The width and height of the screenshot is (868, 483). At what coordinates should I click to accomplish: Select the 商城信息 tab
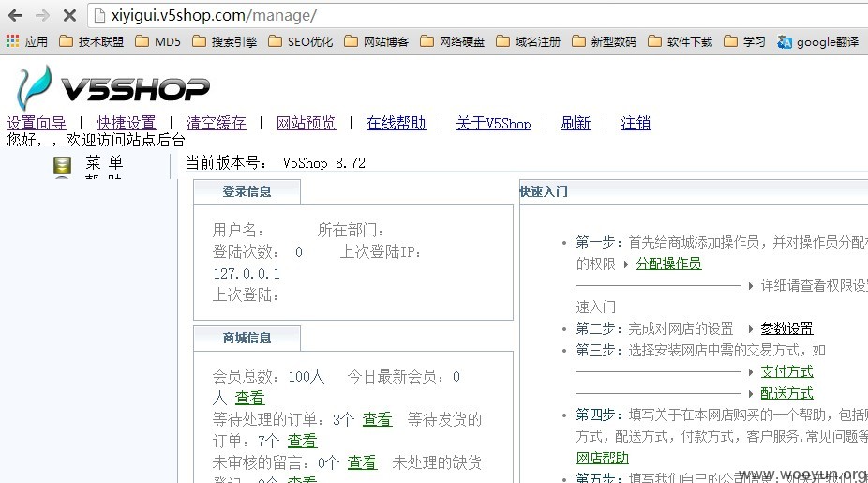[x=247, y=339]
